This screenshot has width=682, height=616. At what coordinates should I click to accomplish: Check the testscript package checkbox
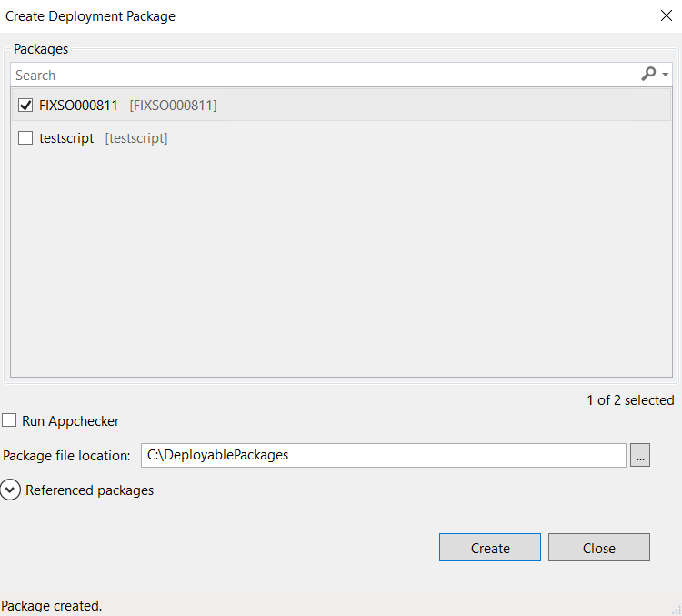click(25, 138)
